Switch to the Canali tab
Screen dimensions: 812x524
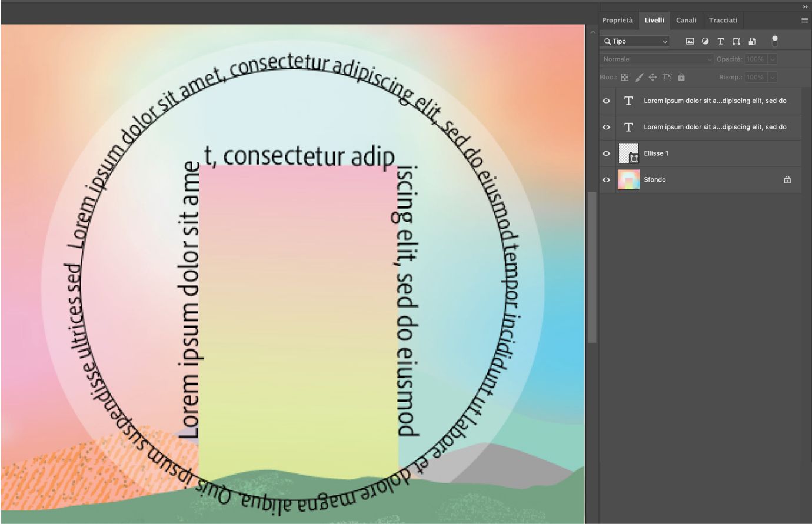coord(686,20)
